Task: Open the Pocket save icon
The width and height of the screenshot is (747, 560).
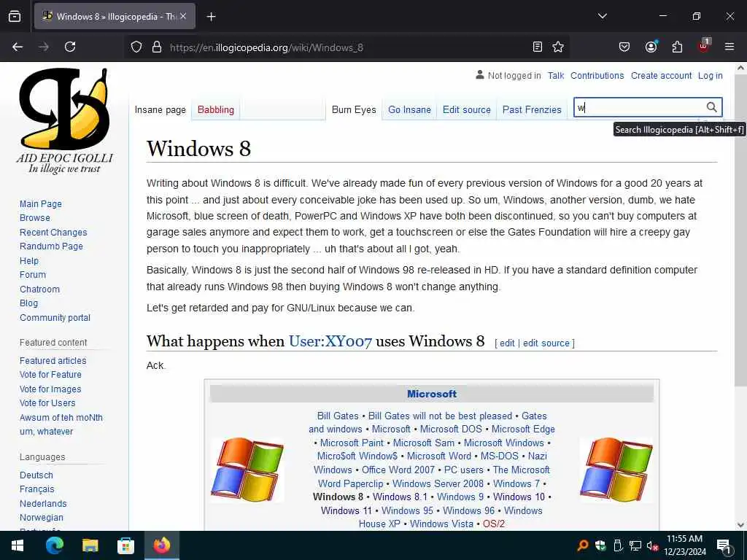Action: 624,47
